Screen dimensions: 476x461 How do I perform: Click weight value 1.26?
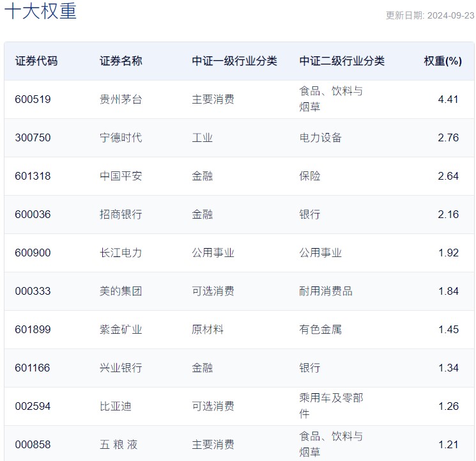tap(448, 406)
